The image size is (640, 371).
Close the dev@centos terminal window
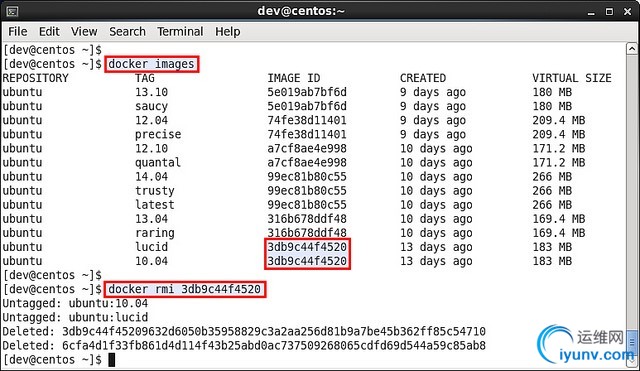pyautogui.click(x=628, y=12)
